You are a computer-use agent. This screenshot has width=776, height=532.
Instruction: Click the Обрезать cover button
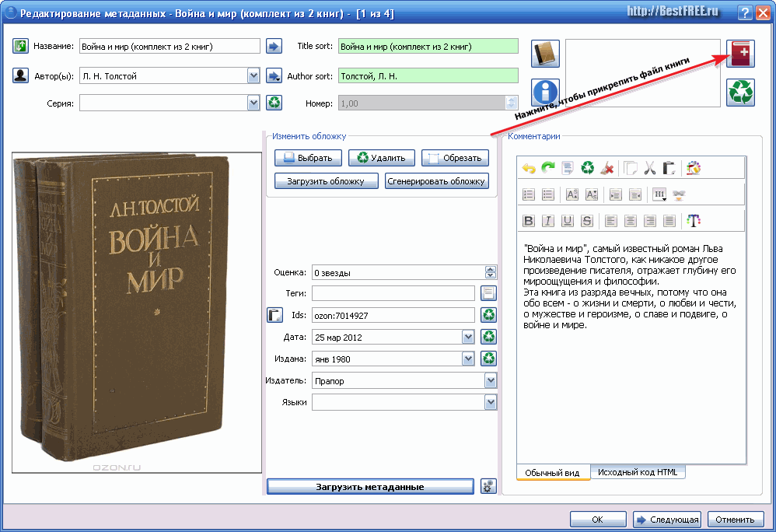click(456, 158)
